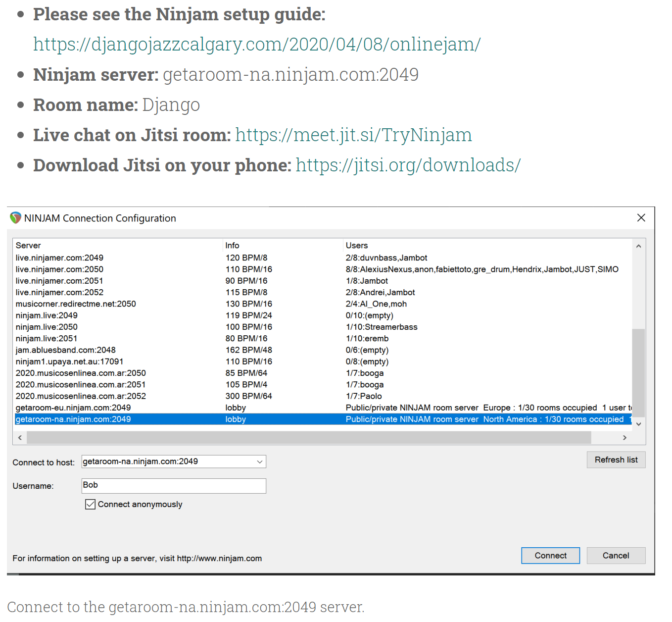Image resolution: width=672 pixels, height=622 pixels.
Task: Open the Ninjam setup guide link
Action: [257, 45]
